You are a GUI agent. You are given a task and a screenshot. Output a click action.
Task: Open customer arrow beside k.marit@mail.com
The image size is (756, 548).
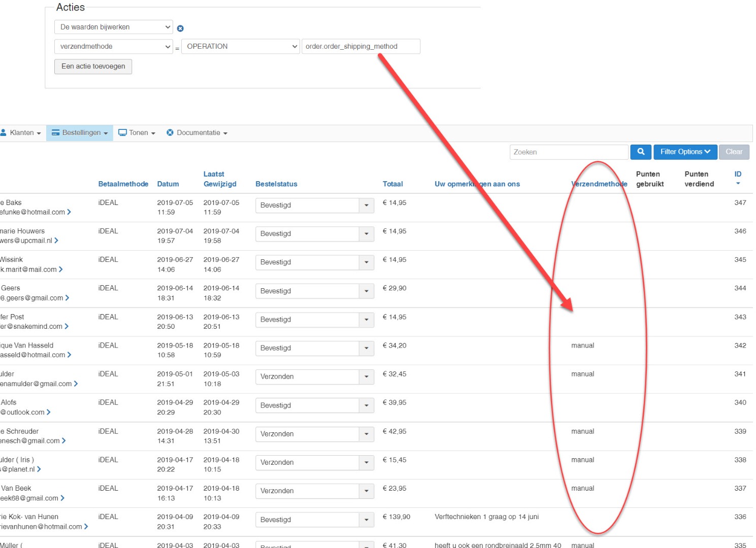coord(61,269)
